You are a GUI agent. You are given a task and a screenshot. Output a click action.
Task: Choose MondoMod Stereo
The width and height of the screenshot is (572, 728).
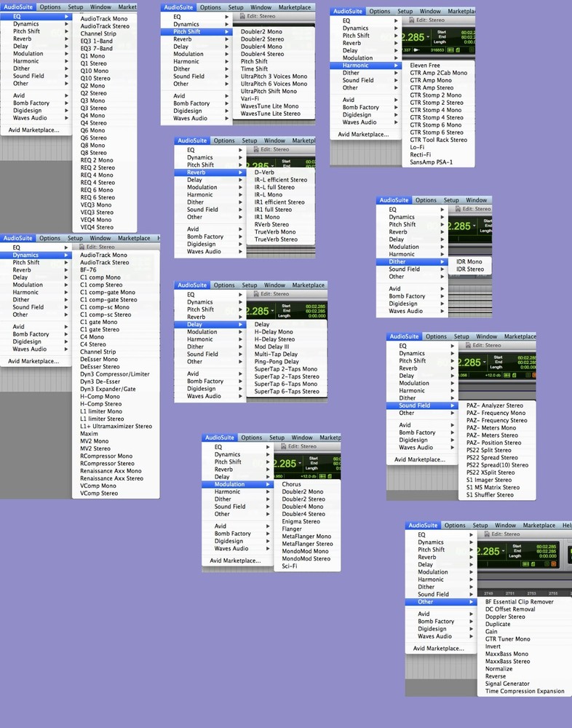tap(306, 558)
